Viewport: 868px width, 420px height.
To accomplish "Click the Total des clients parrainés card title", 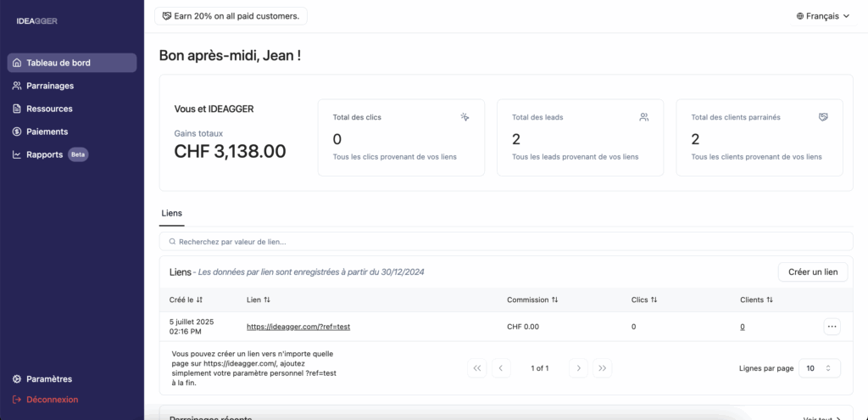I will 736,117.
